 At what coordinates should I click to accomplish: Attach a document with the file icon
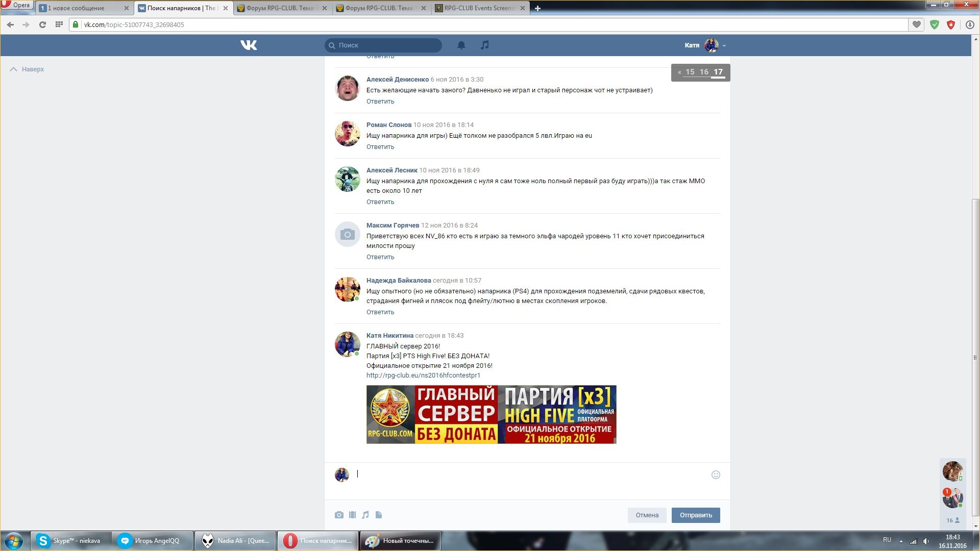pos(379,515)
